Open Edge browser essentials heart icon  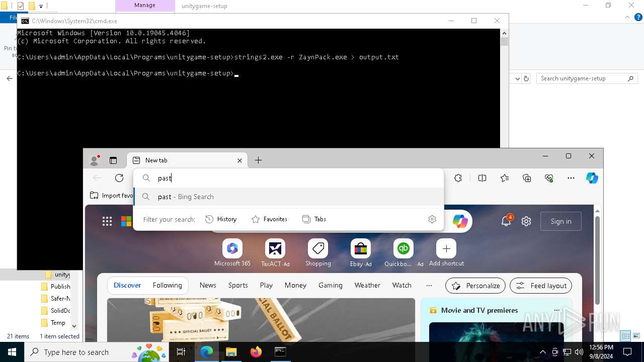pos(549,178)
